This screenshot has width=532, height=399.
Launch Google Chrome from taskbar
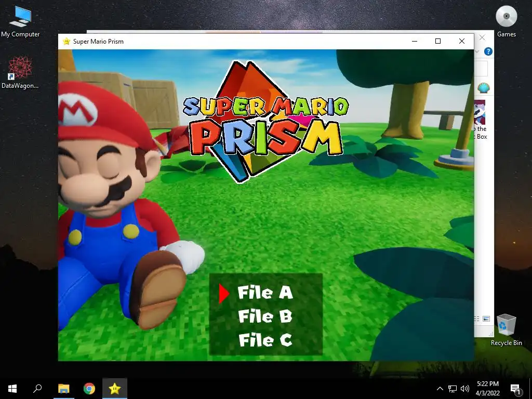point(89,389)
